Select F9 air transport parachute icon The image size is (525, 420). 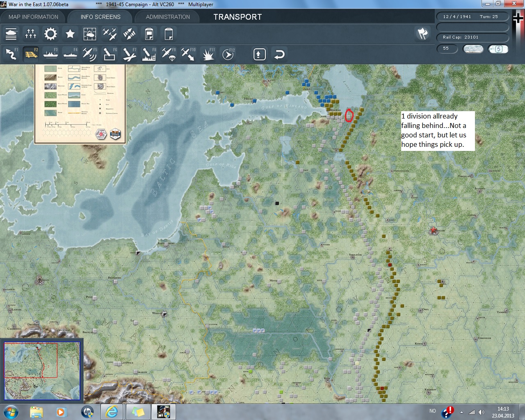pyautogui.click(x=169, y=54)
